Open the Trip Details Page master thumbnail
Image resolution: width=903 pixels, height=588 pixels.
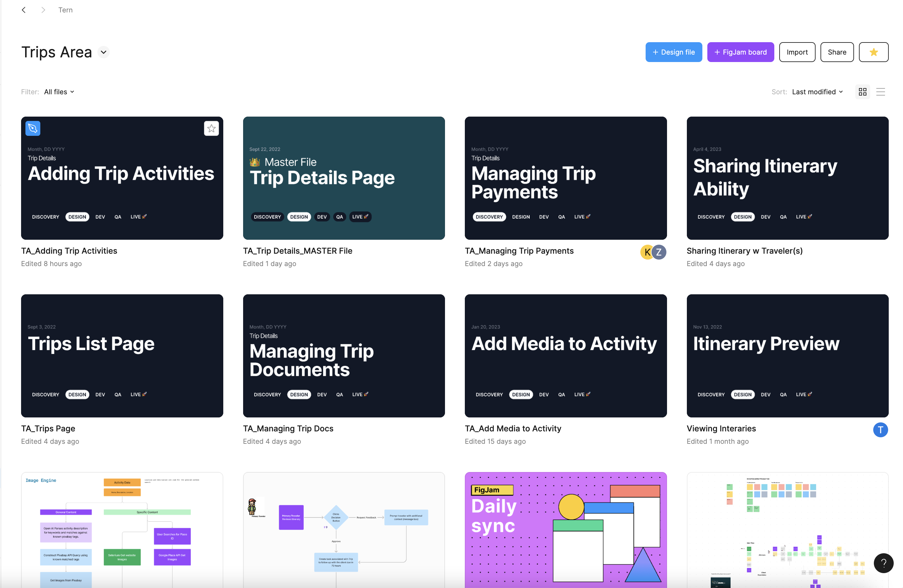point(344,178)
